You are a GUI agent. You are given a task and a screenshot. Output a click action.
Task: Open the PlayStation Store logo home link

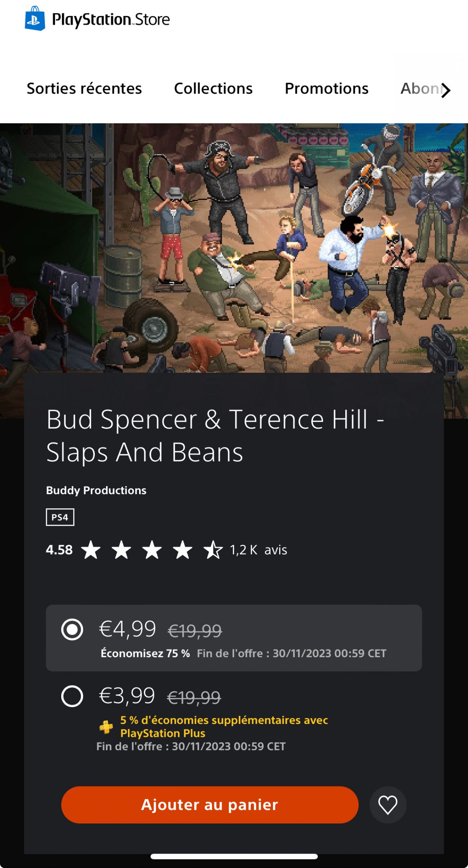click(97, 19)
